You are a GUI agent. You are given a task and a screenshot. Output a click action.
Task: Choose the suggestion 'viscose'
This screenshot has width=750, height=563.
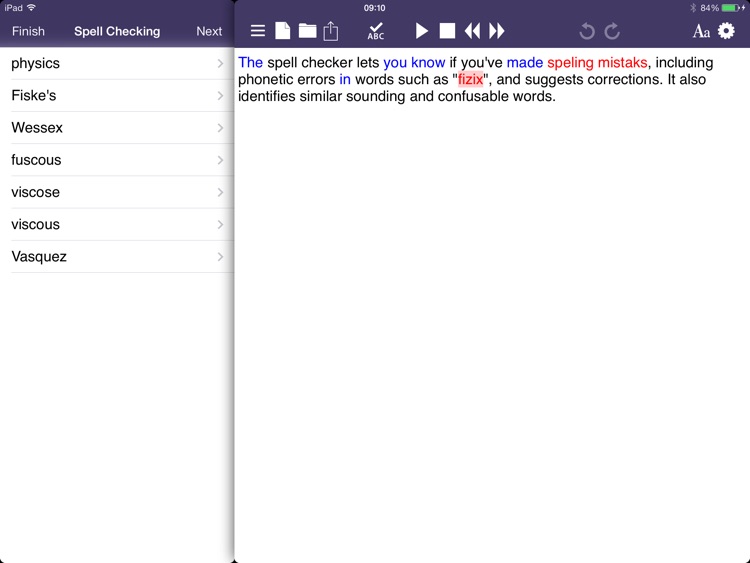[117, 192]
